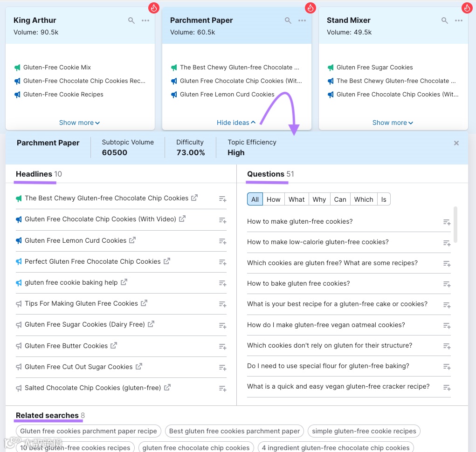Filter questions by What
476x452 pixels.
[297, 199]
